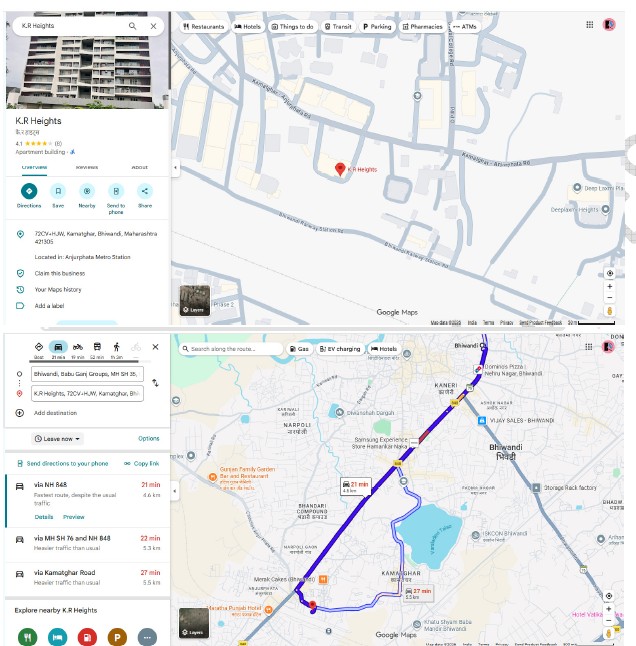Expand the Leave now dropdown
The image size is (636, 646).
click(x=57, y=439)
